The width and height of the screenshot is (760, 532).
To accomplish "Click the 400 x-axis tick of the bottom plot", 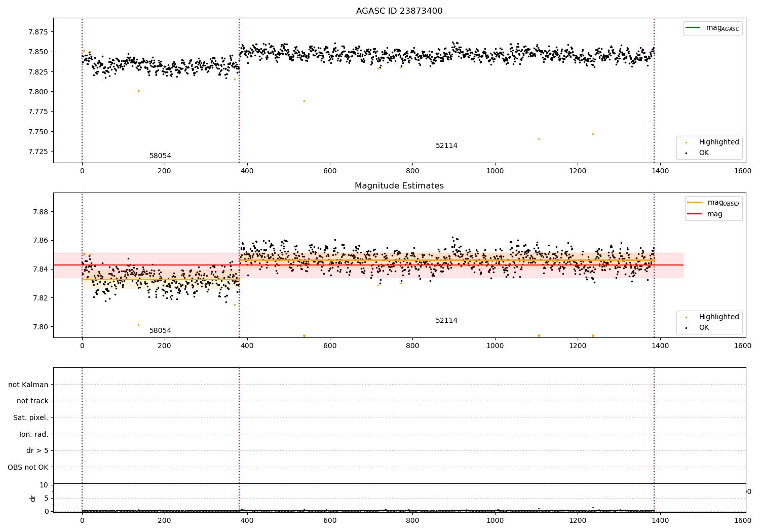I will point(247,520).
